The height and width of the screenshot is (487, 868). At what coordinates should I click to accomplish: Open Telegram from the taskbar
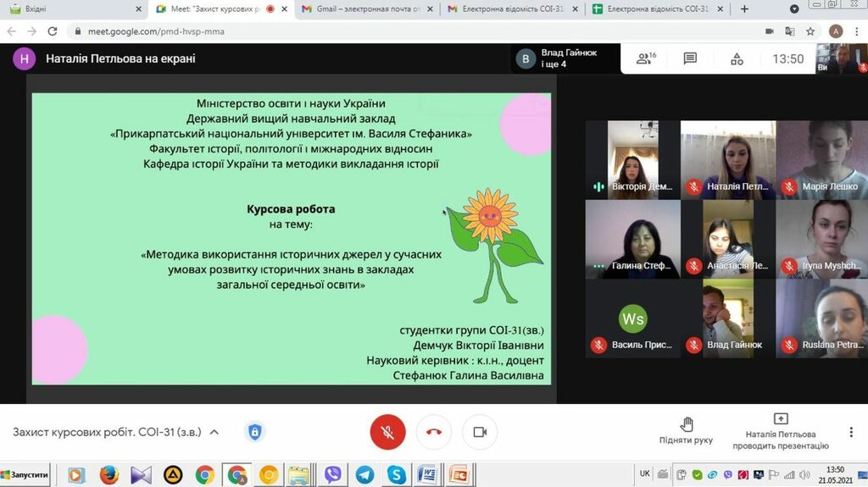[364, 474]
